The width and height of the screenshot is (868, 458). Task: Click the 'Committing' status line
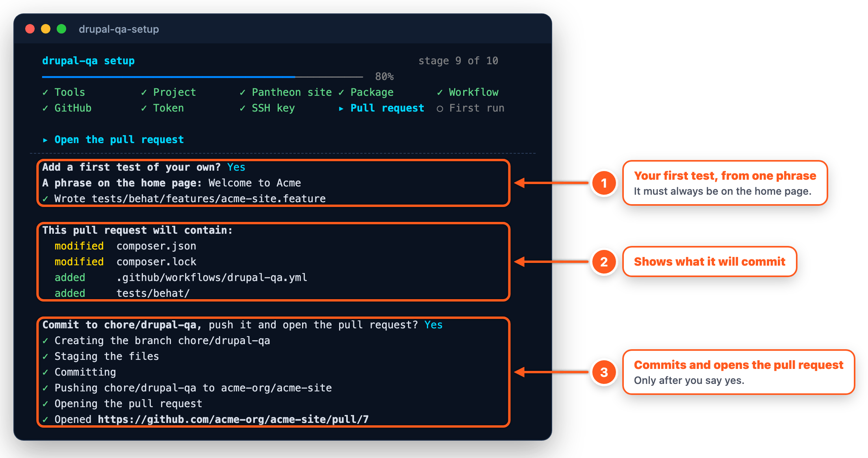coord(79,372)
